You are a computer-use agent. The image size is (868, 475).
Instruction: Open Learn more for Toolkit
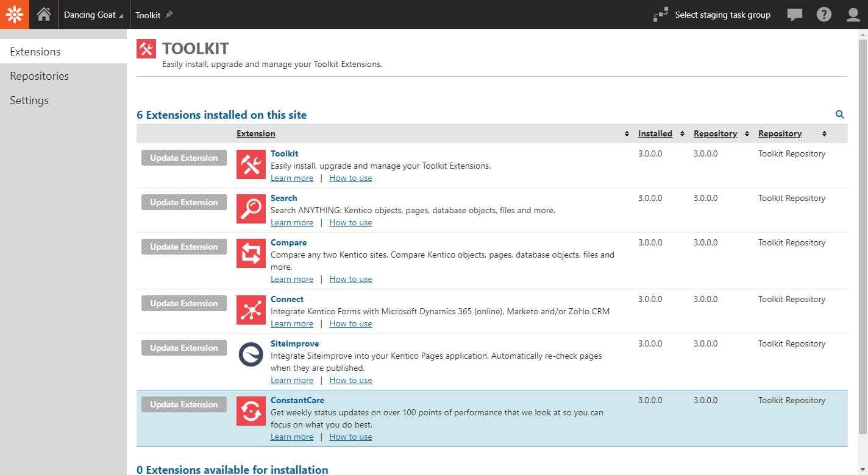pyautogui.click(x=292, y=178)
